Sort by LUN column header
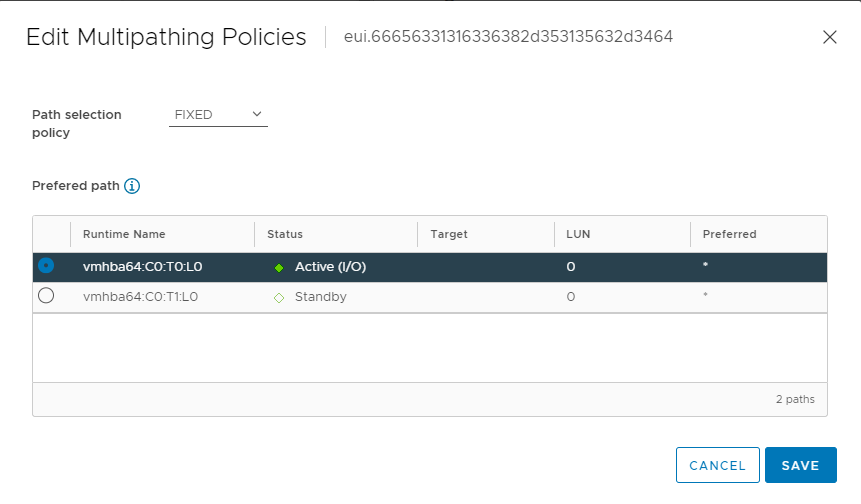The width and height of the screenshot is (861, 504). tap(578, 234)
